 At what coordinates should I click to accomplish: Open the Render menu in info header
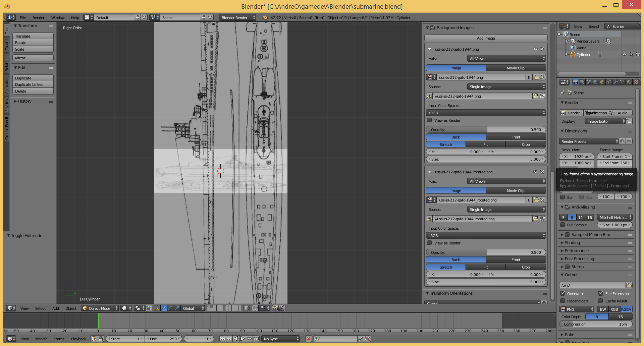click(x=38, y=18)
